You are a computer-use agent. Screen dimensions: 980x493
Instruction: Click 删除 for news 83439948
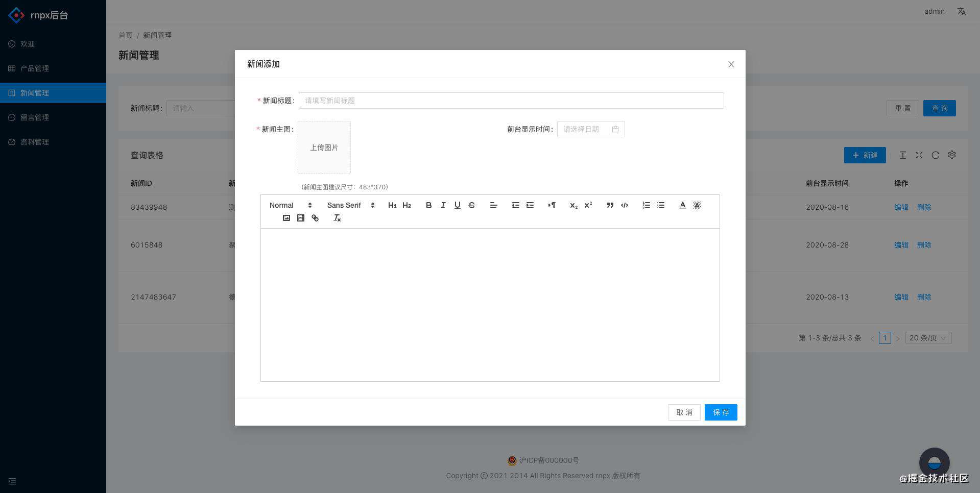tap(924, 207)
